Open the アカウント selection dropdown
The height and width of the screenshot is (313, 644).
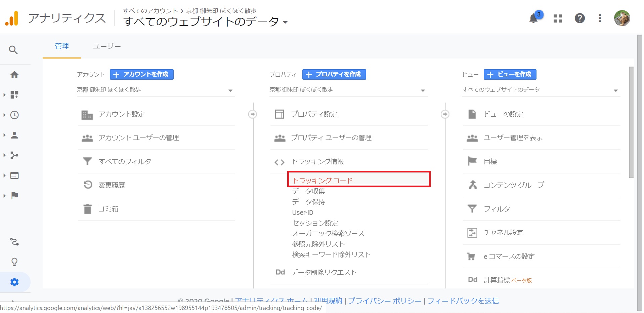tap(156, 90)
